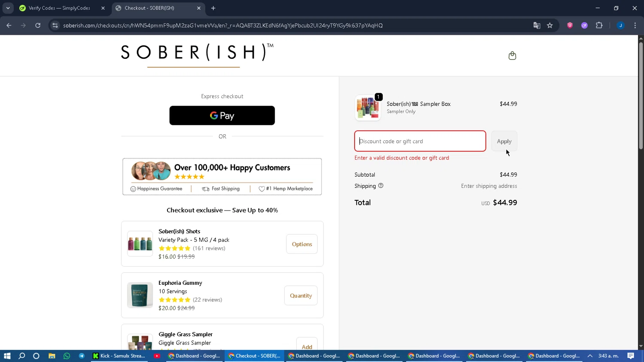Open Windows search from taskbar

pos(22,356)
